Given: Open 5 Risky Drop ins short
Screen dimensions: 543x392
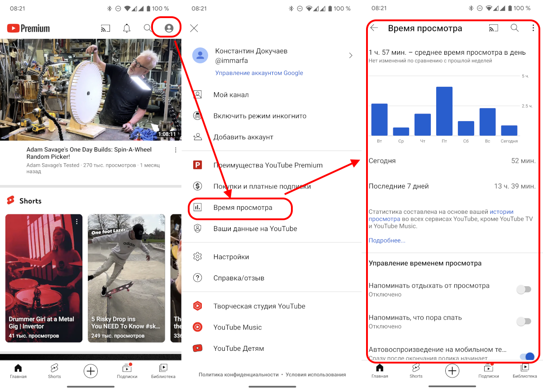Looking at the screenshot, I should click(x=126, y=278).
